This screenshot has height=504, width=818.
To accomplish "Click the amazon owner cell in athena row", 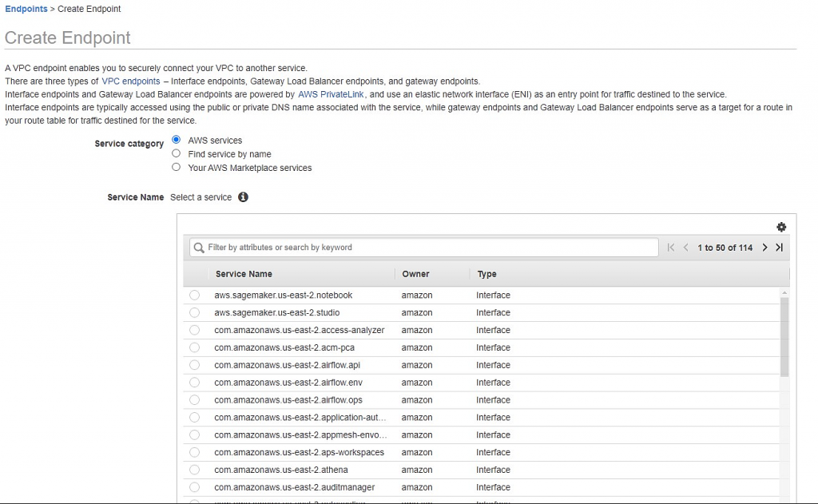I will 417,470.
